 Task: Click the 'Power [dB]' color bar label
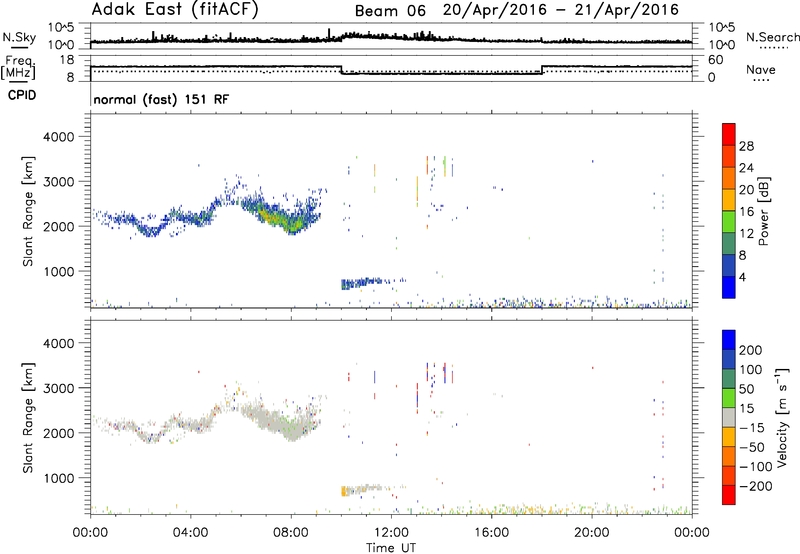763,211
